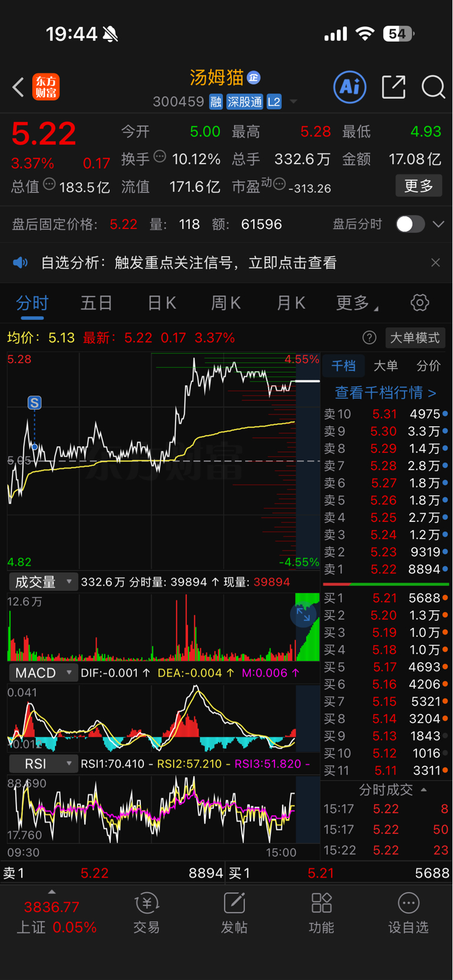Expand chart with fullscreen arrows icon
The width and height of the screenshot is (453, 980).
tap(304, 614)
